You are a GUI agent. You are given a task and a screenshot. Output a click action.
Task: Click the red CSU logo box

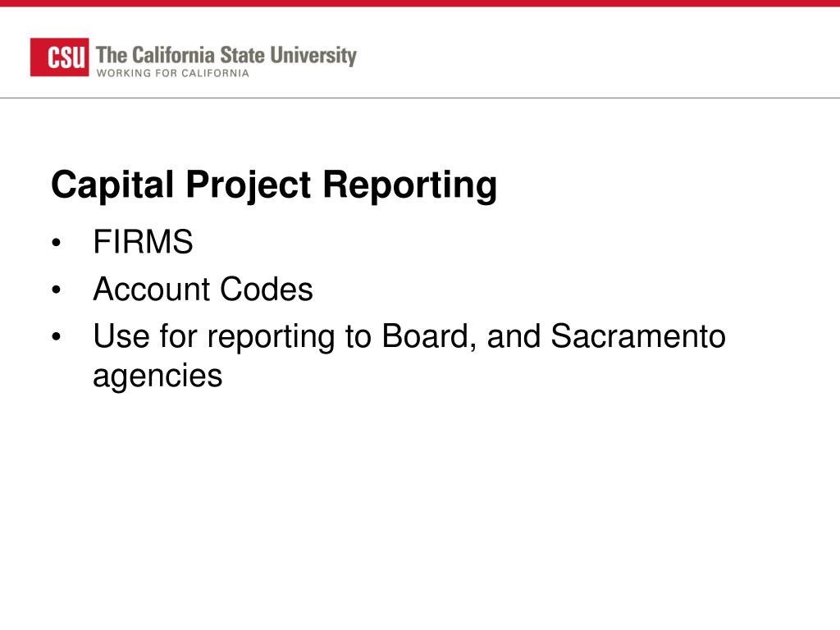pyautogui.click(x=59, y=57)
